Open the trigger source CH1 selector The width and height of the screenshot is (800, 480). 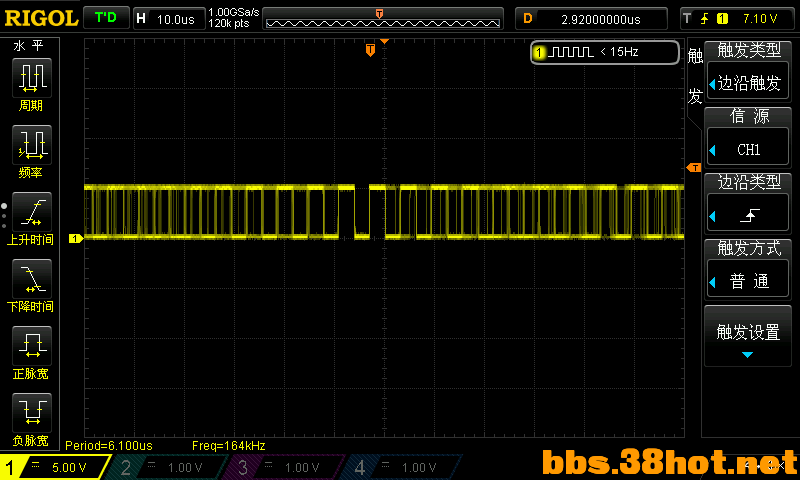coord(748,149)
